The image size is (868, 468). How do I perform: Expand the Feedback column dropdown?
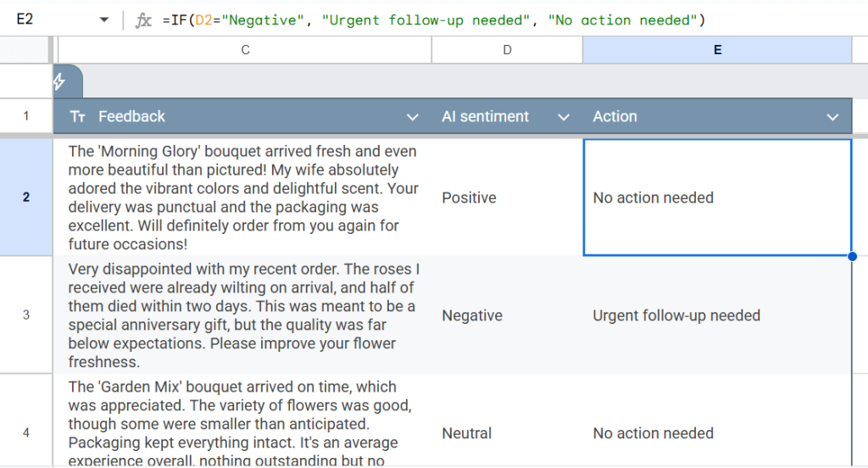413,117
